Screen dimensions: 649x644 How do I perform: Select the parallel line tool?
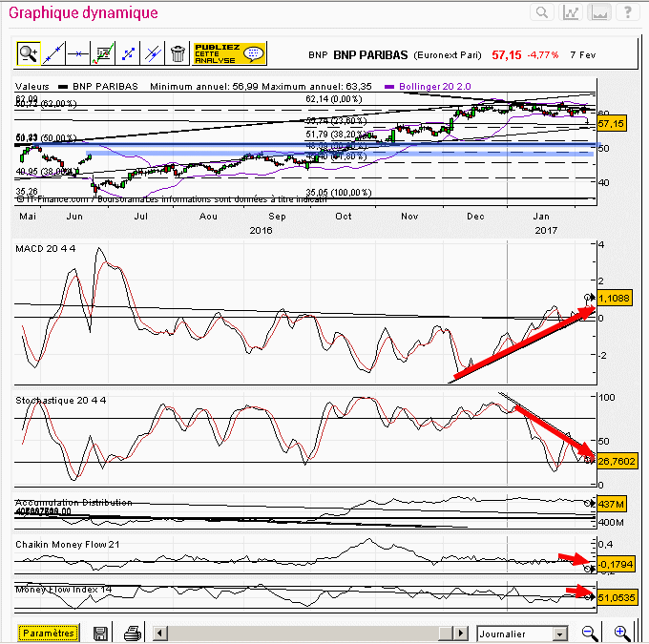click(x=153, y=53)
